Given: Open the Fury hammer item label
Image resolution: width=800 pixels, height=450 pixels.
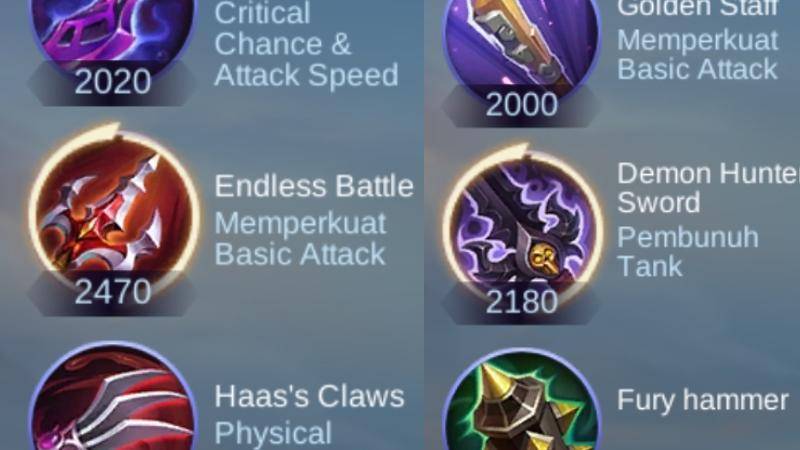Looking at the screenshot, I should click(x=703, y=400).
